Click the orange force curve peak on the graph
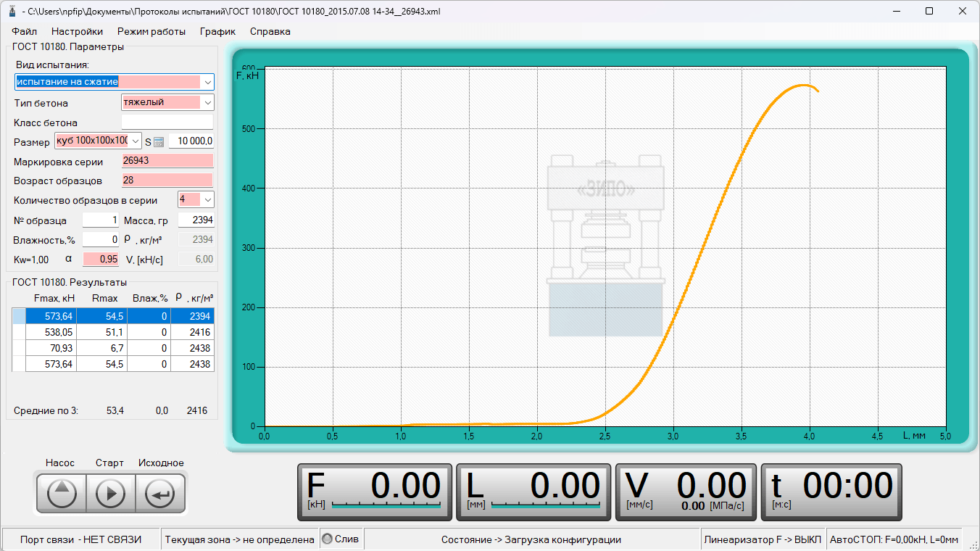The image size is (980, 551). click(803, 86)
